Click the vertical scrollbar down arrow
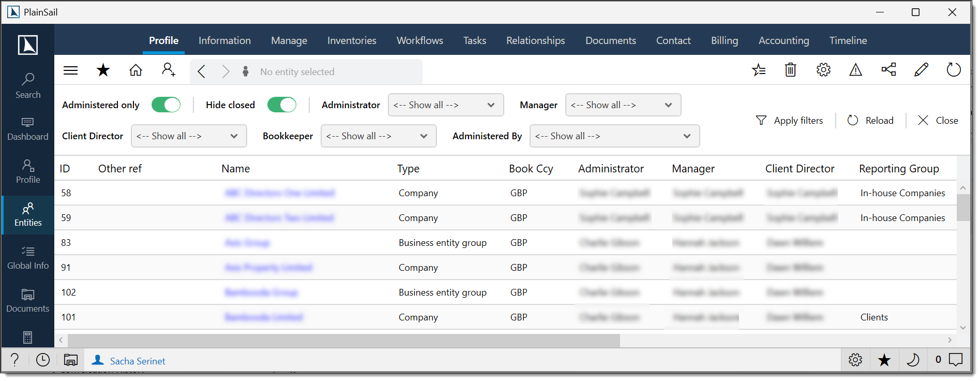 (x=963, y=327)
